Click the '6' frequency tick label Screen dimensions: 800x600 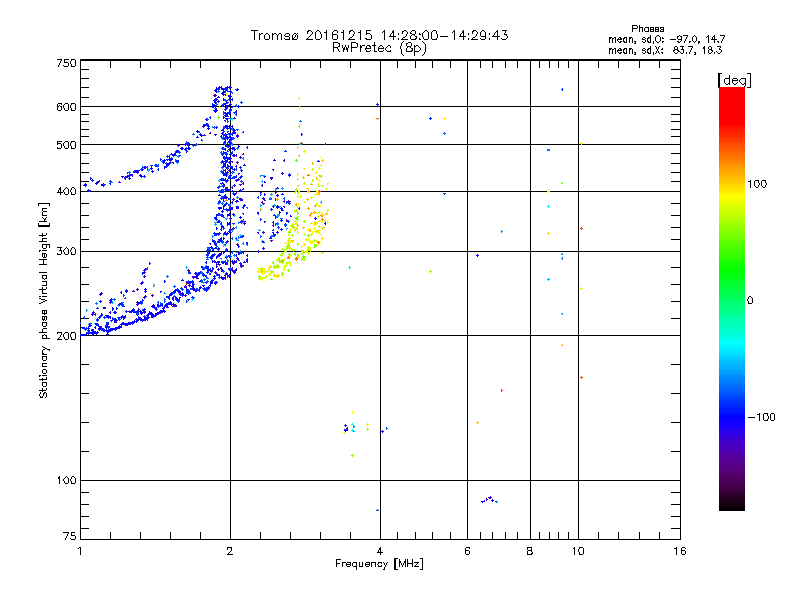coord(467,551)
